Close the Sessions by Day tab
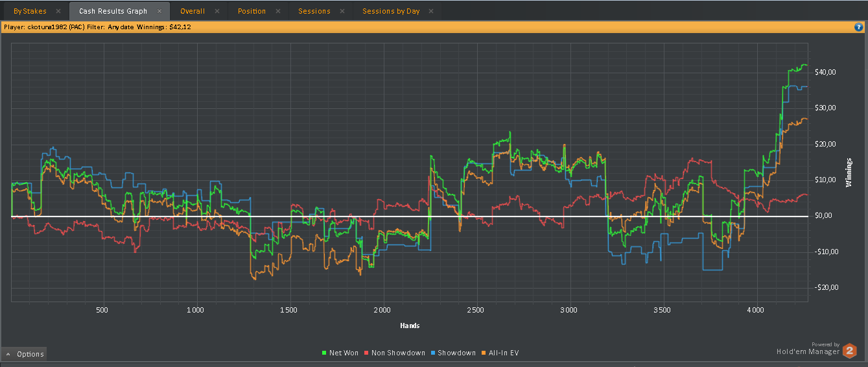 point(432,11)
